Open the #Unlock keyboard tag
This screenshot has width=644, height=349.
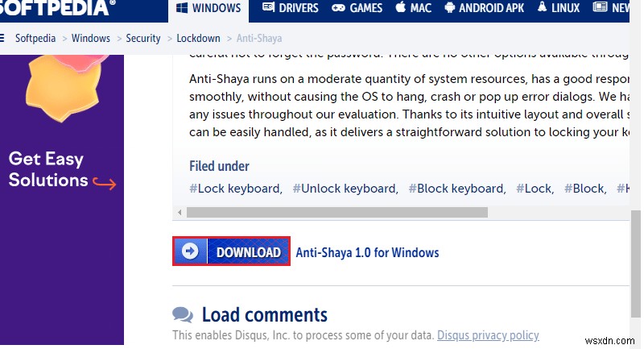point(345,189)
